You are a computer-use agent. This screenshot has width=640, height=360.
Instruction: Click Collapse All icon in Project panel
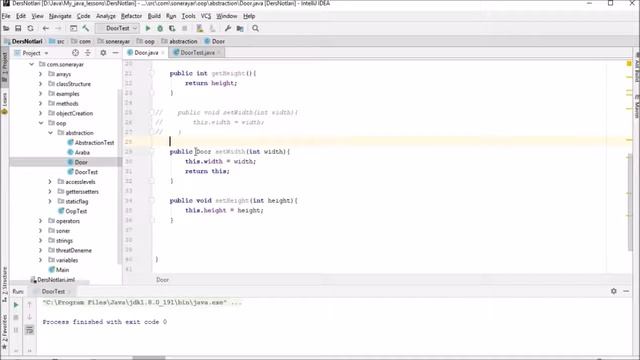(88, 53)
